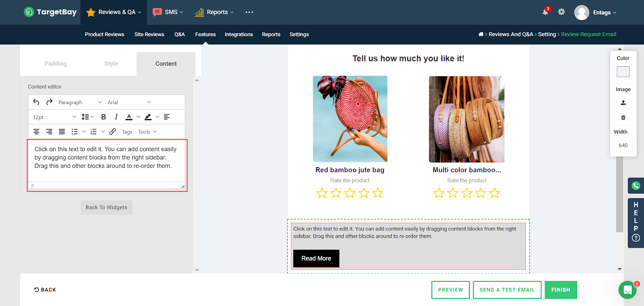The width and height of the screenshot is (644, 306).
Task: Open Reviews & QA top menu
Action: pyautogui.click(x=114, y=12)
